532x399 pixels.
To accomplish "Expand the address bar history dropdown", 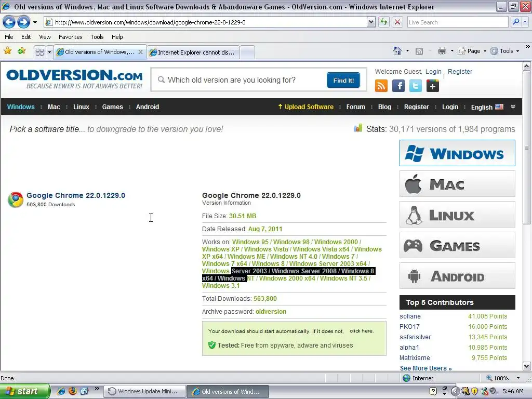I will click(x=371, y=22).
